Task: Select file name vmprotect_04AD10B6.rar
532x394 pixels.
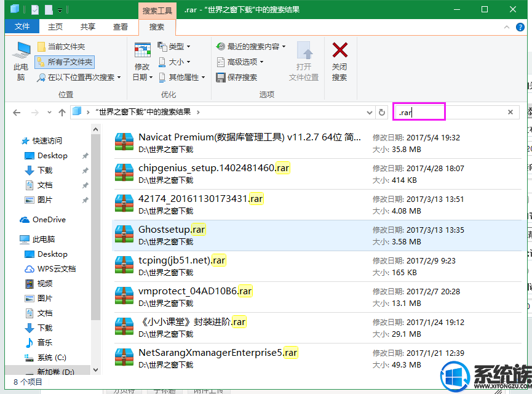Action: [x=195, y=291]
